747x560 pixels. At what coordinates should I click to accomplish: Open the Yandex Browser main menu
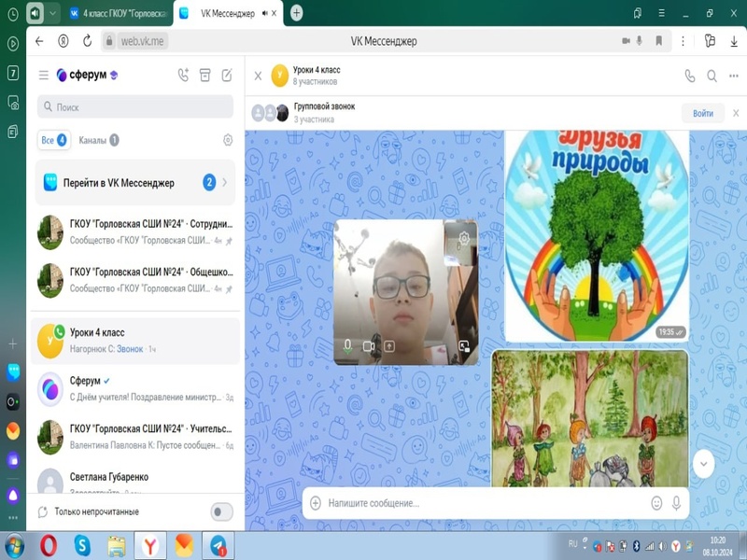click(662, 13)
